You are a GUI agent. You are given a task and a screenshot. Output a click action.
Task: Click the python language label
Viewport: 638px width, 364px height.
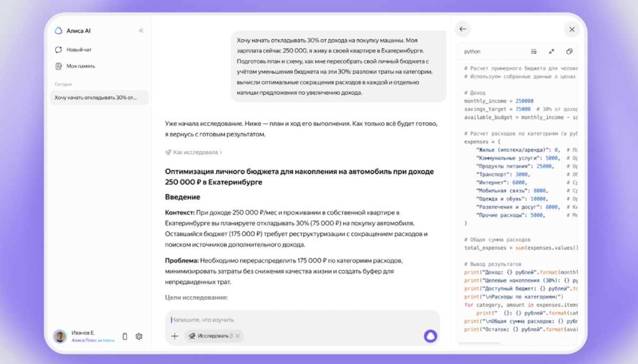pyautogui.click(x=472, y=52)
